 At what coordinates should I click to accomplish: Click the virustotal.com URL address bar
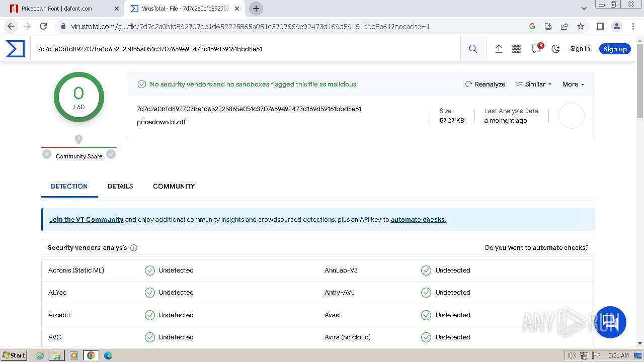point(250,27)
